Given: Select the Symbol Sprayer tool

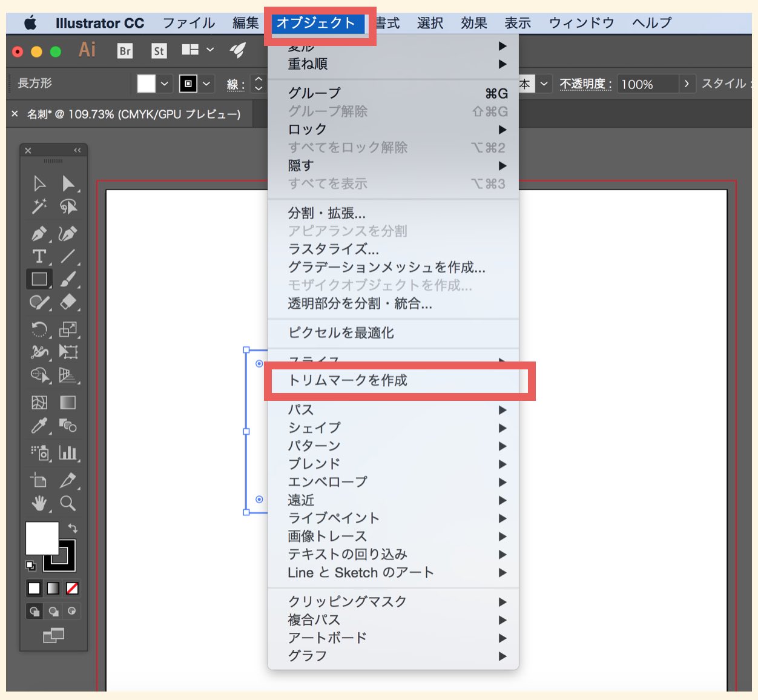Looking at the screenshot, I should [x=39, y=452].
